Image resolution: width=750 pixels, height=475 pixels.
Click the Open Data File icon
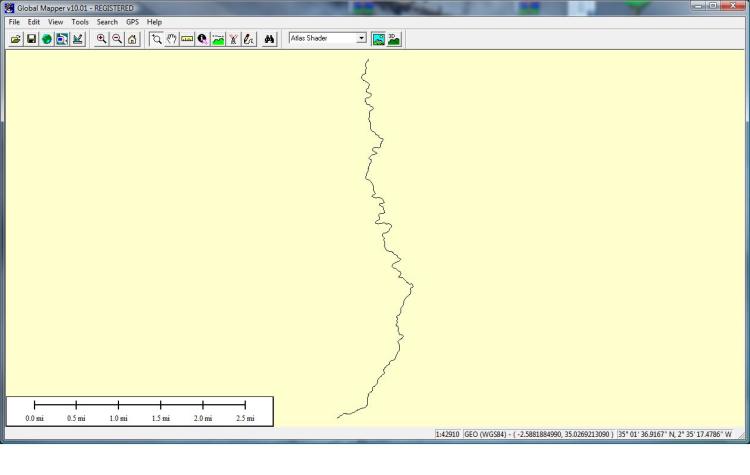tap(16, 38)
